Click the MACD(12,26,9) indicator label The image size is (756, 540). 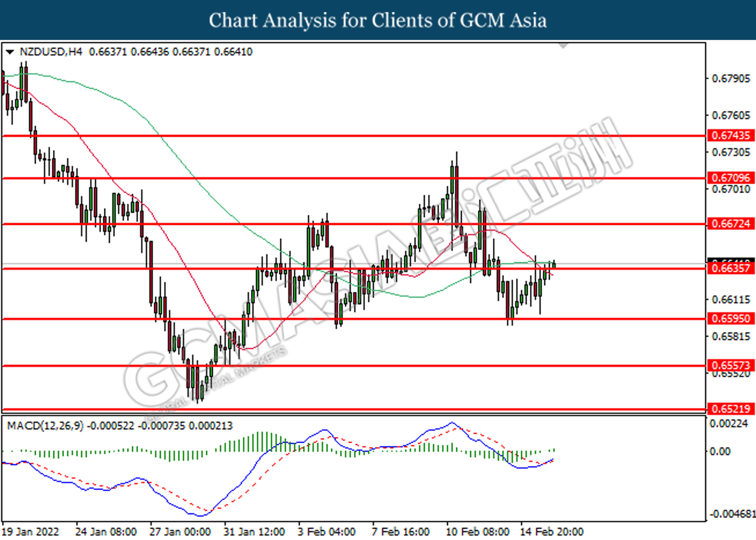tap(45, 426)
